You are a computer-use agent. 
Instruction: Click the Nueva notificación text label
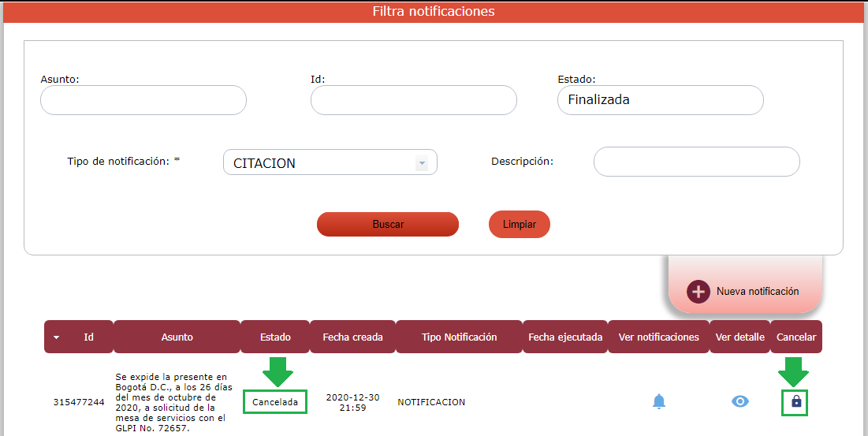point(758,292)
